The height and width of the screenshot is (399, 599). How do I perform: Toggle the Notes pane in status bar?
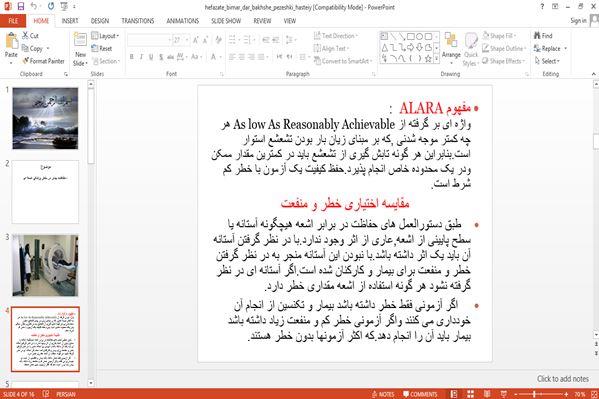coord(383,394)
